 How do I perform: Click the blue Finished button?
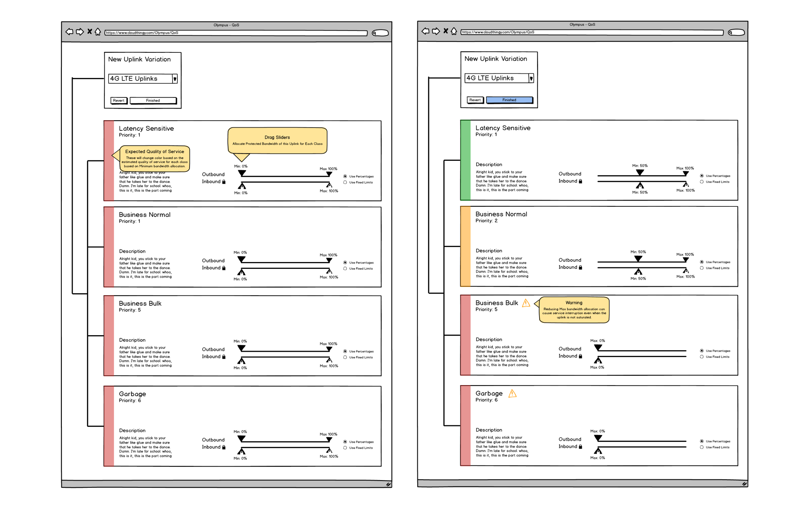pos(509,100)
